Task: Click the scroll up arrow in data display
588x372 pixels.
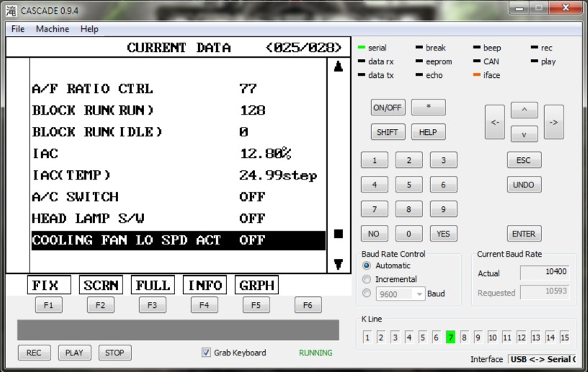Action: point(338,66)
